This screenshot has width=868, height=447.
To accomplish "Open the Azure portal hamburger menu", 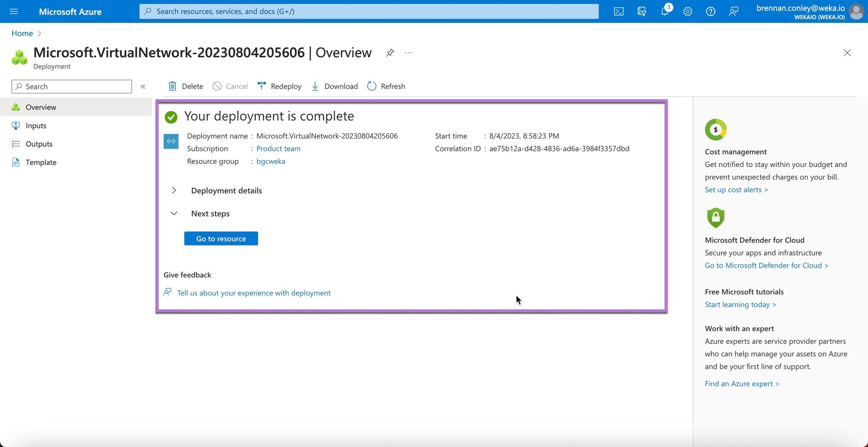I will (x=13, y=11).
